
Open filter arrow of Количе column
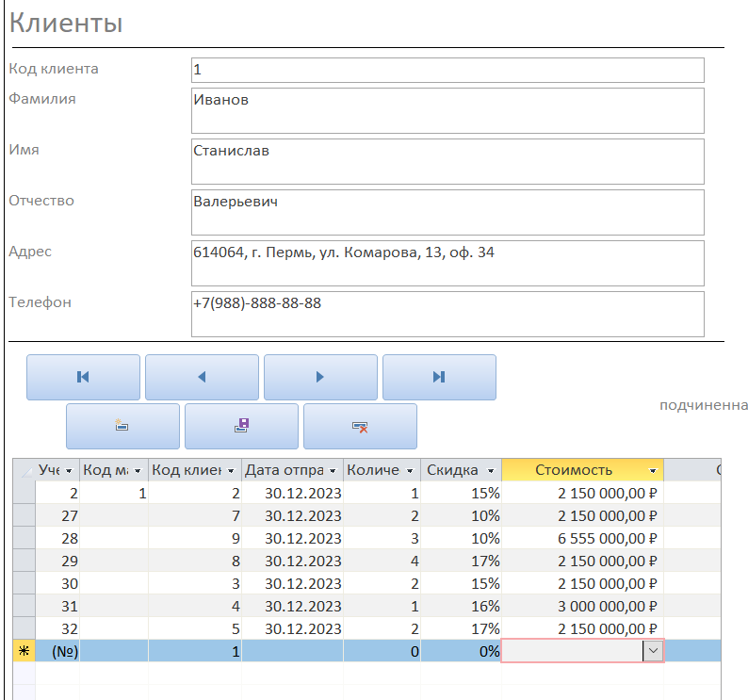pos(410,471)
